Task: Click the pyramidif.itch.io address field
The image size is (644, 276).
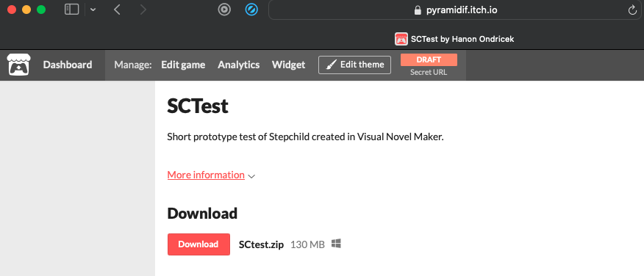Action: (456, 10)
